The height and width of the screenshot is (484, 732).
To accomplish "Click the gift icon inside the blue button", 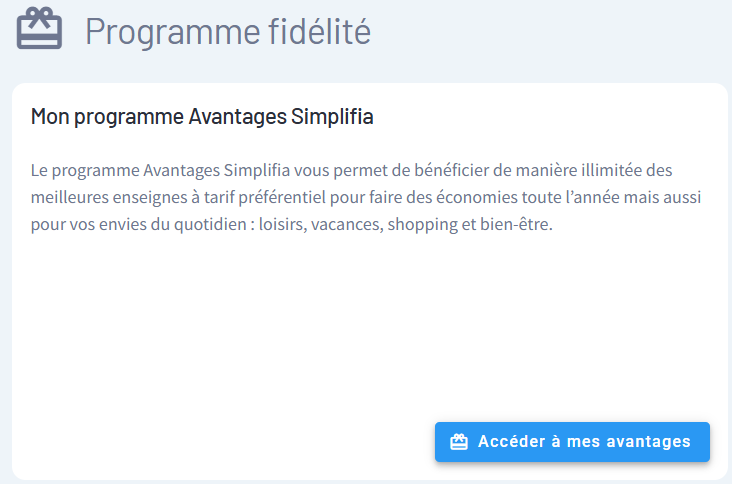I will point(459,442).
